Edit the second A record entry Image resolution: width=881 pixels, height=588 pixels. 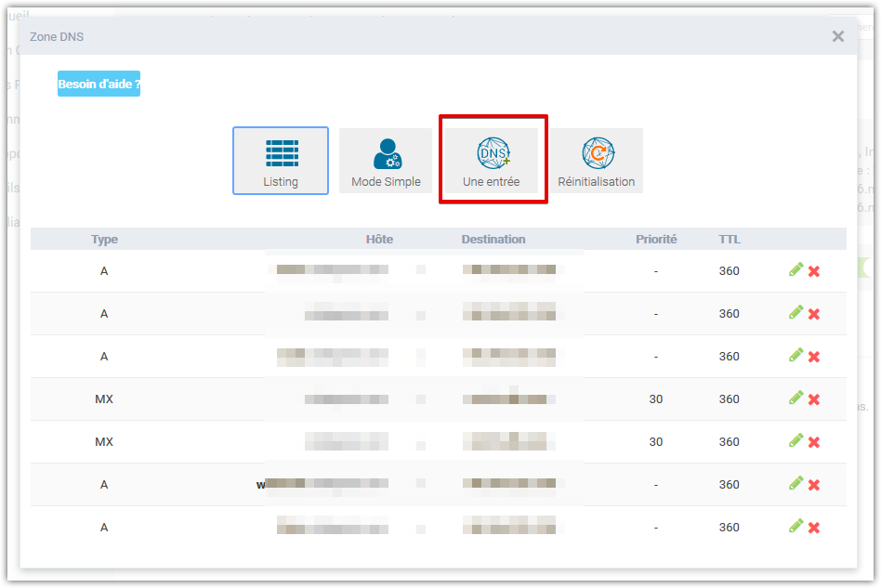796,313
